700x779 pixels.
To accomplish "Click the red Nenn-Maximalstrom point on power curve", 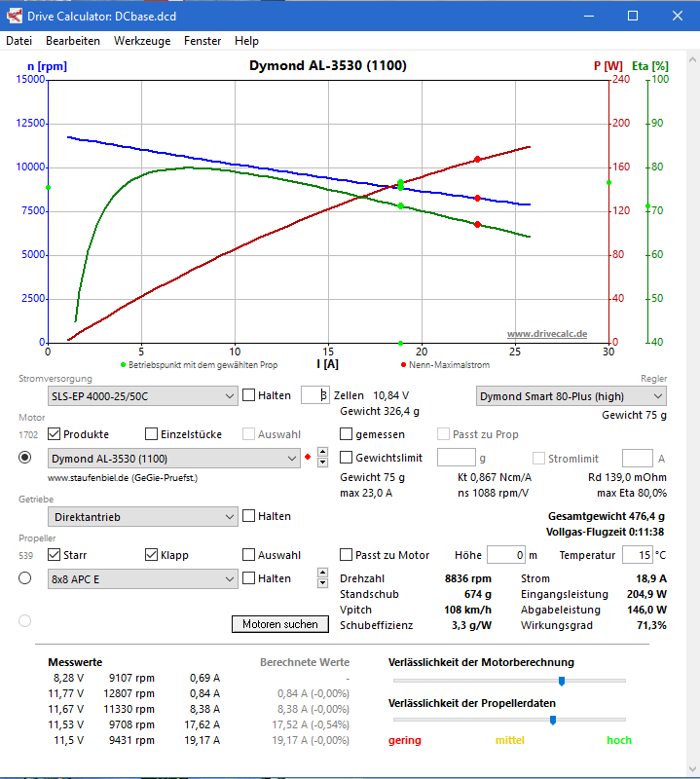I will point(477,160).
